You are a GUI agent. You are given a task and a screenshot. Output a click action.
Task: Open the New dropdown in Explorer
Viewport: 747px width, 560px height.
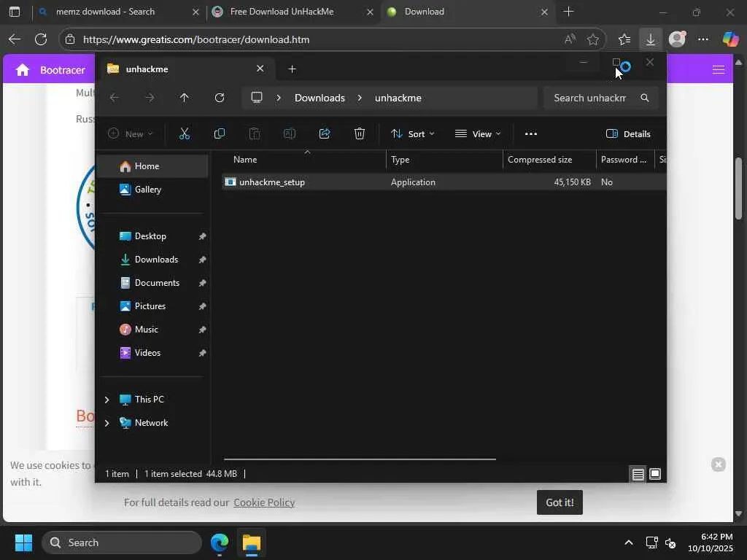pyautogui.click(x=131, y=134)
